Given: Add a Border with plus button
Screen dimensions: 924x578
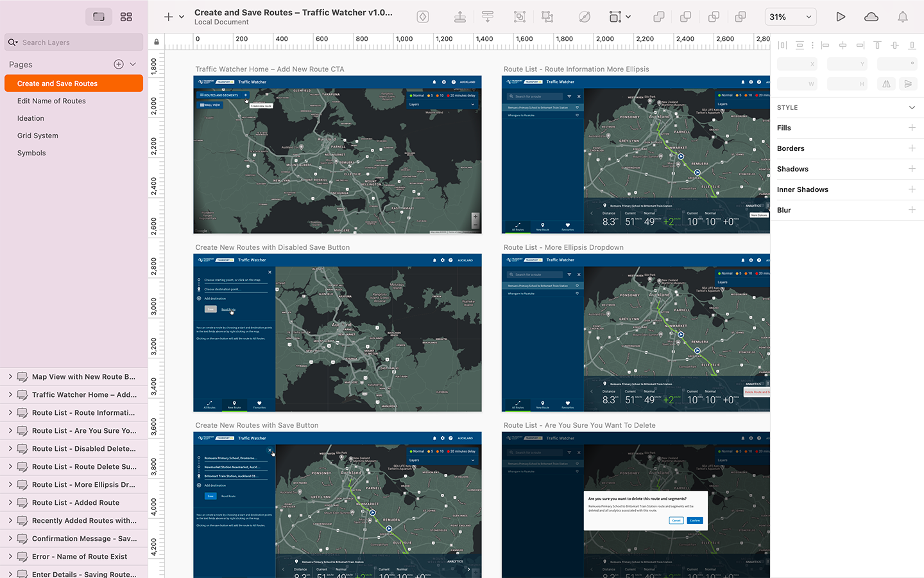Looking at the screenshot, I should point(912,148).
